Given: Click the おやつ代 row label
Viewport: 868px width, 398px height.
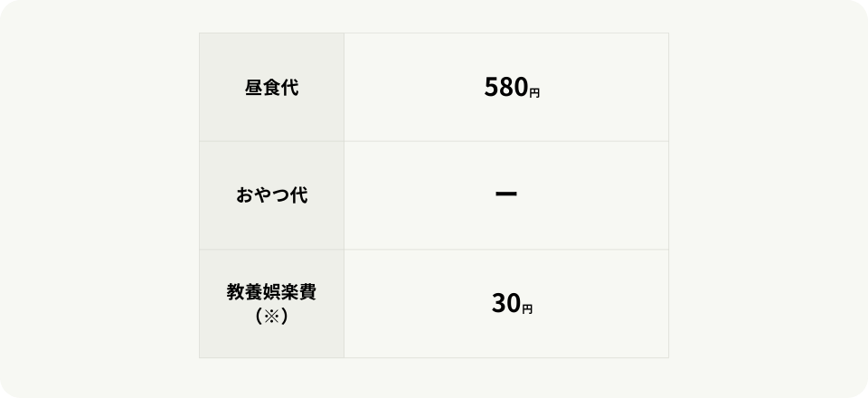Looking at the screenshot, I should [271, 195].
